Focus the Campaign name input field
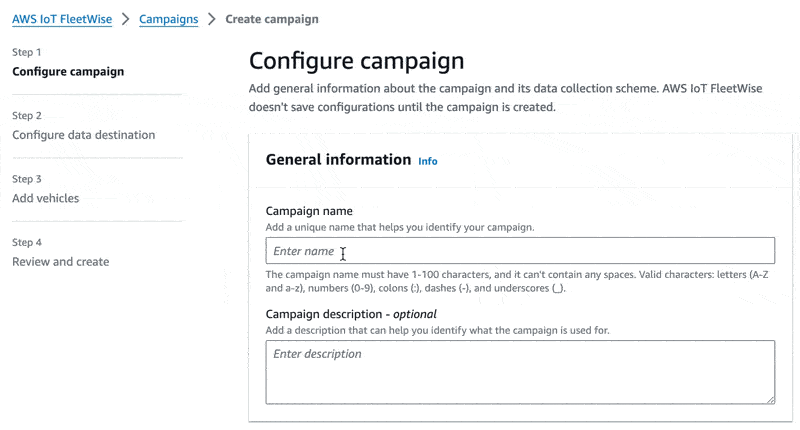800x430 pixels. [520, 251]
